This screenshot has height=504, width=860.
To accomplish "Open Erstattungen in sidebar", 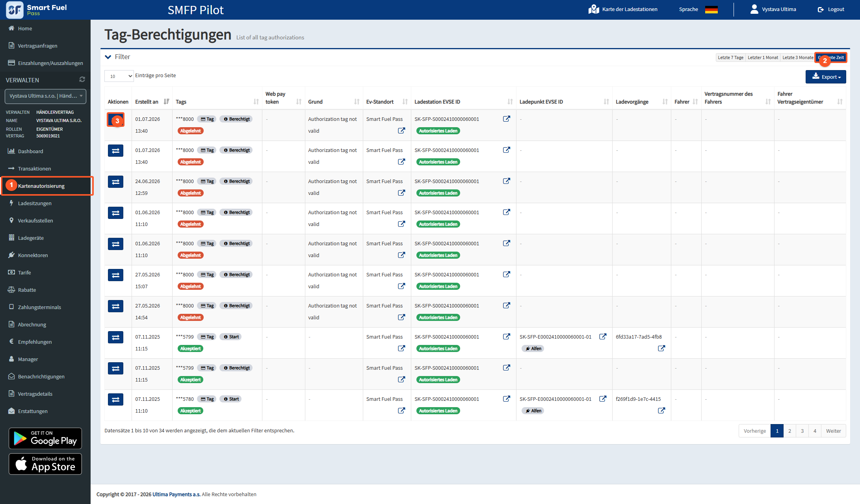I will 45,411.
